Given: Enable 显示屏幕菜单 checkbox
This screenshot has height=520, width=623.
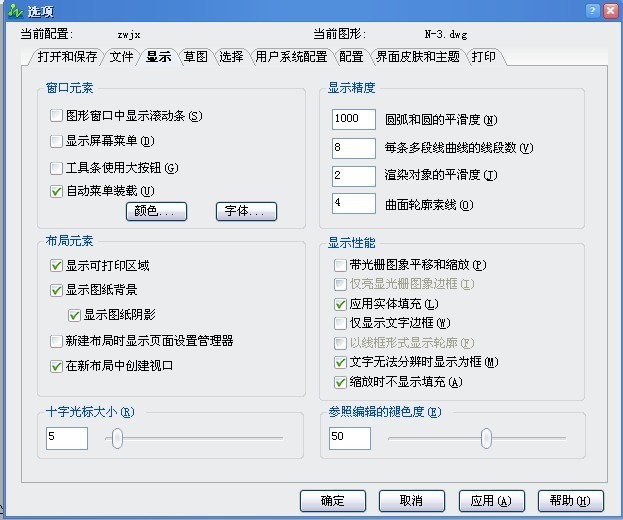Looking at the screenshot, I should tap(56, 141).
